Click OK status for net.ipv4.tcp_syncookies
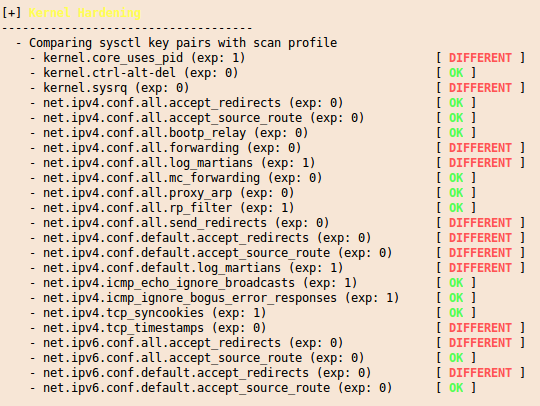This screenshot has width=540, height=406. [x=456, y=313]
